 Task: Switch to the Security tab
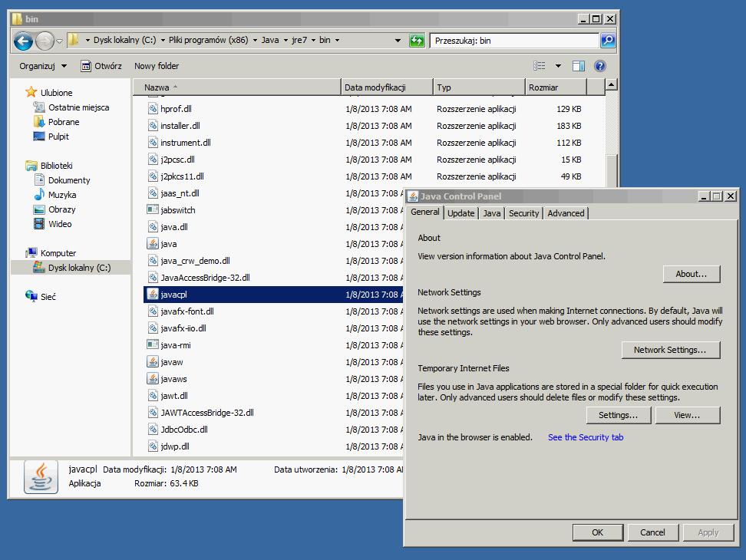point(523,213)
